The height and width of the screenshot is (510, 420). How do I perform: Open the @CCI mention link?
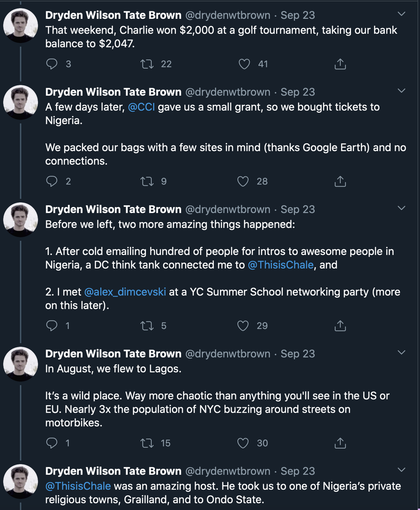[x=142, y=107]
